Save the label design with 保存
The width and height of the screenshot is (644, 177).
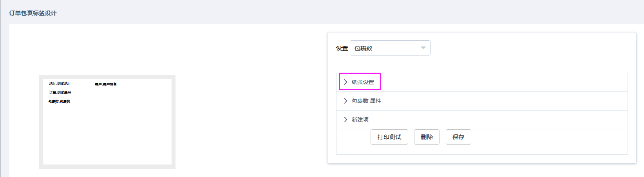458,137
